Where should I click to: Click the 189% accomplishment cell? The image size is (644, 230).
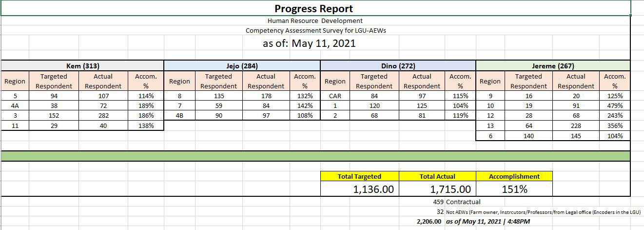146,105
